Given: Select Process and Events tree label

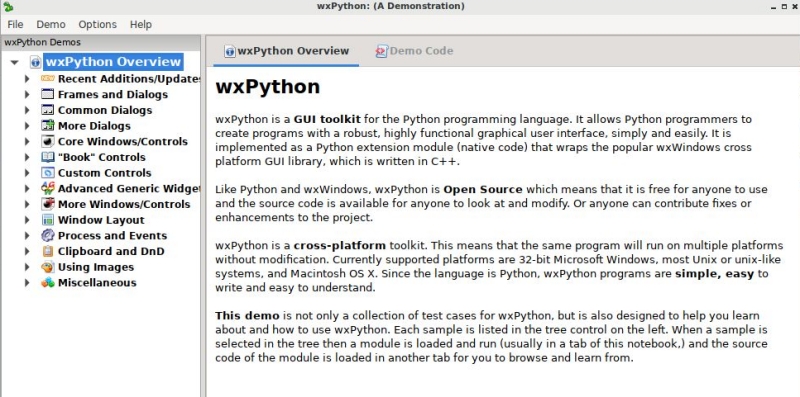Looking at the screenshot, I should [x=113, y=236].
